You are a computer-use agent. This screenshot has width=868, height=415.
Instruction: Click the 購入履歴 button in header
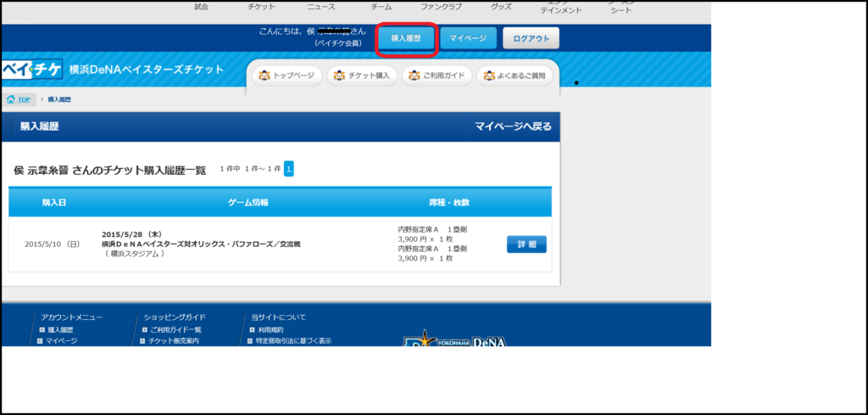(406, 38)
